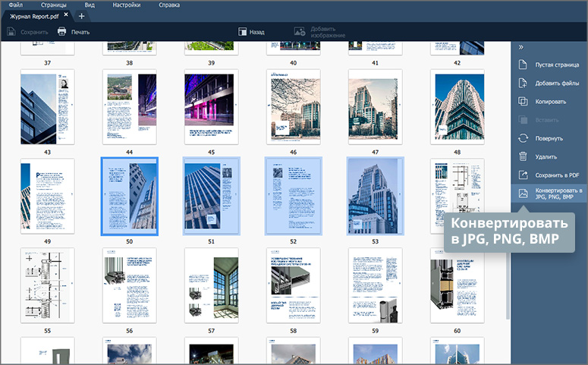This screenshot has height=365, width=588.
Task: Select page 49 thumbnail
Action: click(47, 197)
